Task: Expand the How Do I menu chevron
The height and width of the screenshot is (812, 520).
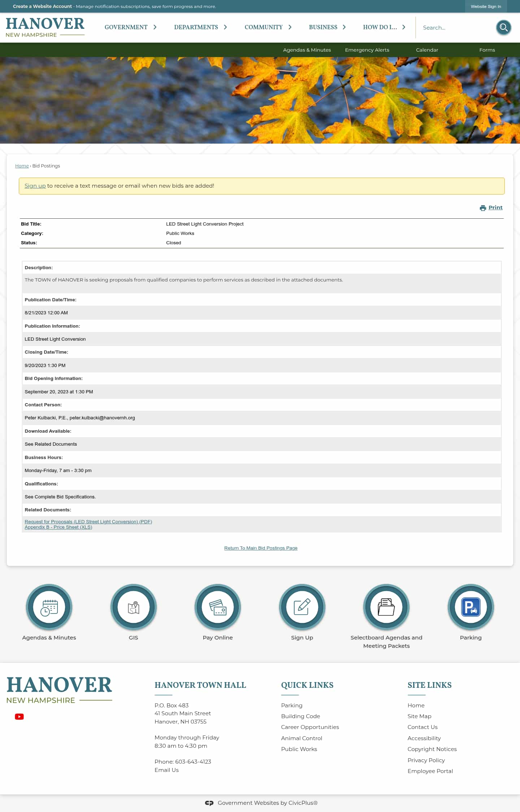Action: (x=404, y=27)
